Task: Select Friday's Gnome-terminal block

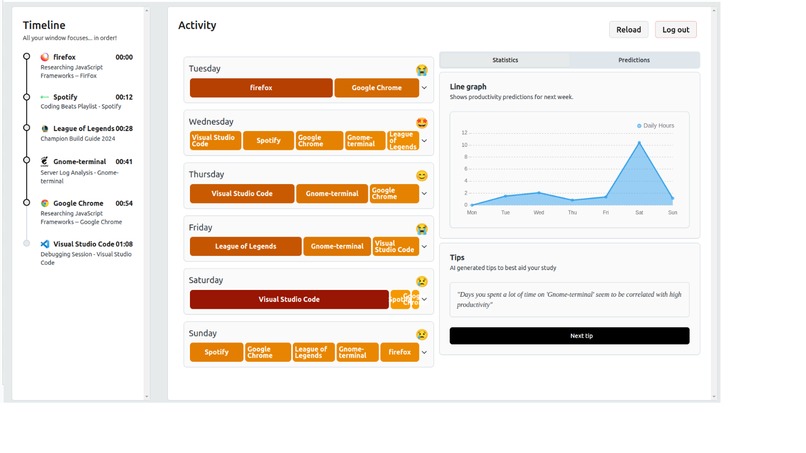Action: coord(337,247)
